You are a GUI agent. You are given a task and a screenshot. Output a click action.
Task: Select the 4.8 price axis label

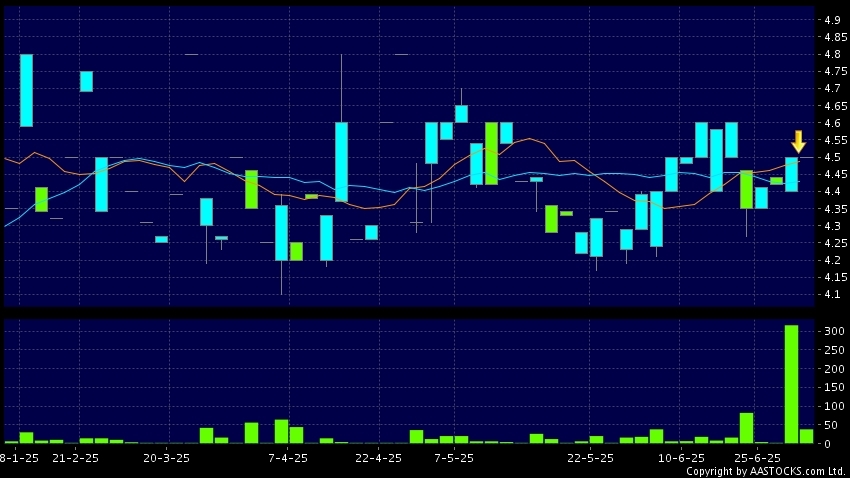pos(832,54)
